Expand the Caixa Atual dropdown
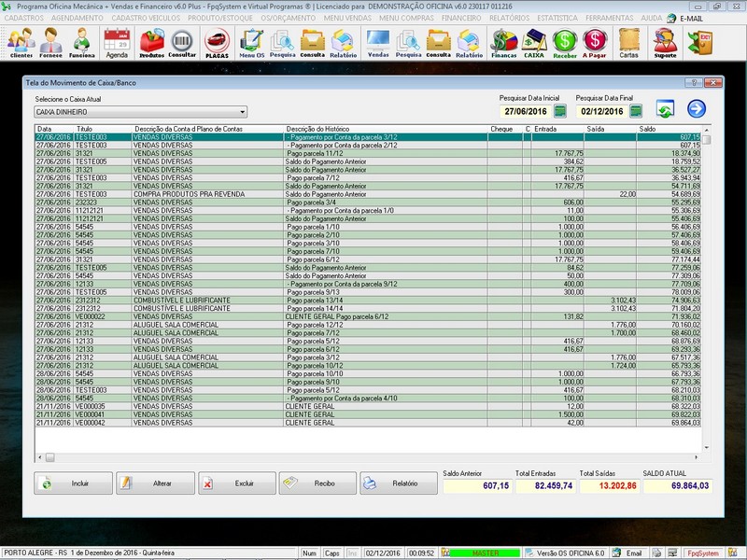747x560 pixels. [243, 112]
